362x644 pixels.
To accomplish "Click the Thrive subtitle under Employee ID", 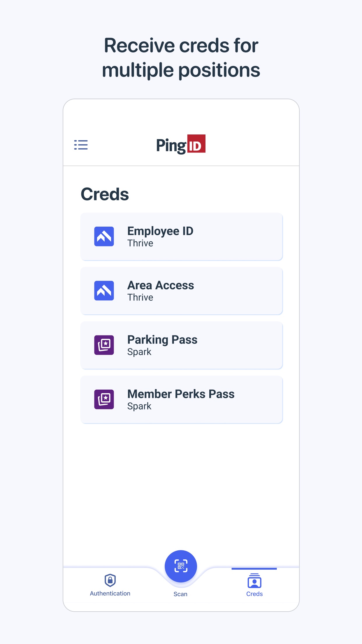I will [x=140, y=243].
